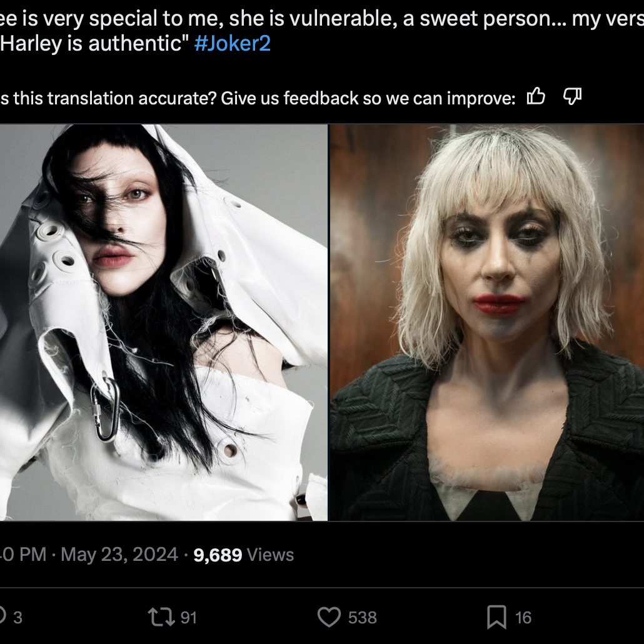Click the thumbs up feedback icon
Image resolution: width=644 pixels, height=644 pixels.
[x=536, y=97]
